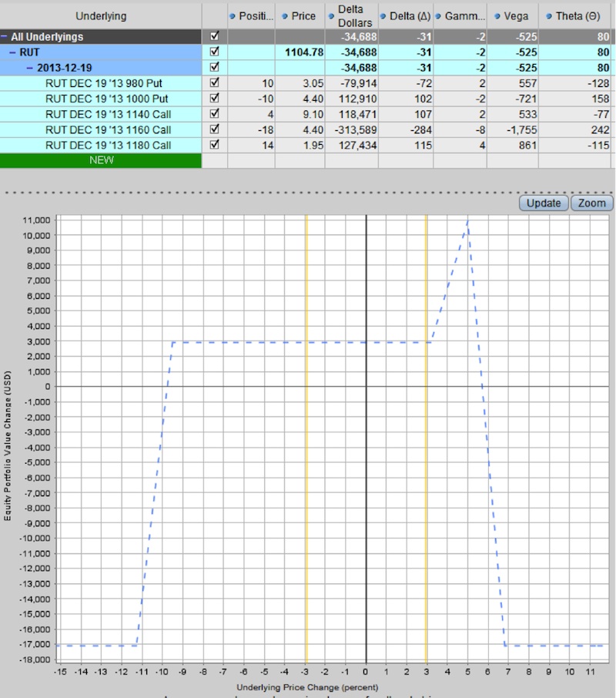Click the Gamma header dot icon
Viewport: 616px width, 698px height.
click(x=438, y=16)
